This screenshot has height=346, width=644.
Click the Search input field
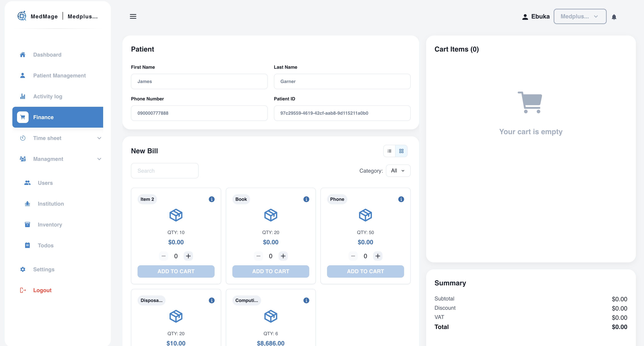click(x=165, y=171)
